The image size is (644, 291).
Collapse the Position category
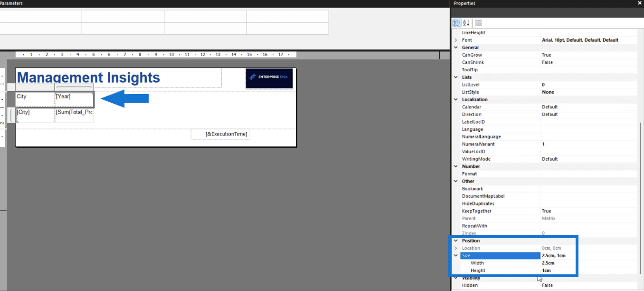pyautogui.click(x=456, y=241)
